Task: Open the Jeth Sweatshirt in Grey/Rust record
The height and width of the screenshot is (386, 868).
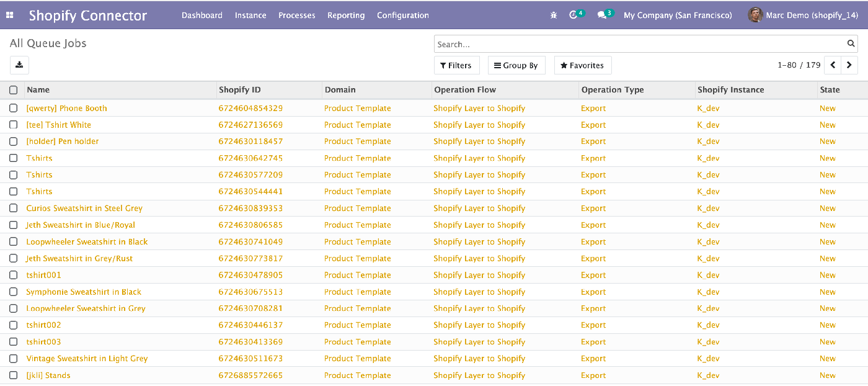Action: tap(79, 259)
